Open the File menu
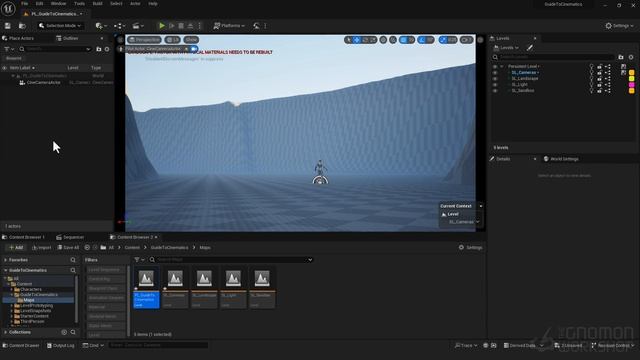The height and width of the screenshot is (360, 640). 24,4
